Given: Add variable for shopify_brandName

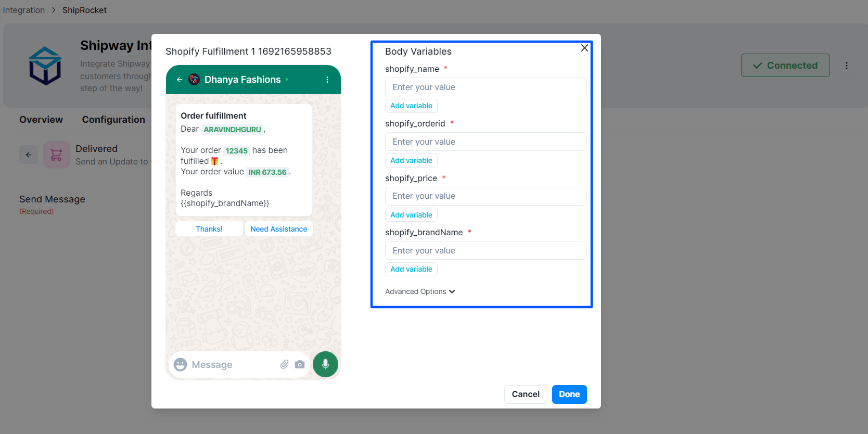Looking at the screenshot, I should [x=411, y=269].
